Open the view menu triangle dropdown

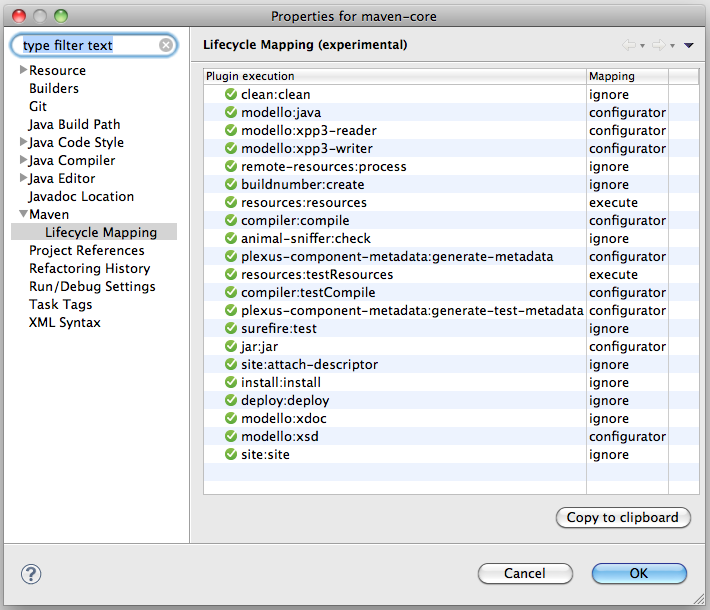(x=689, y=45)
